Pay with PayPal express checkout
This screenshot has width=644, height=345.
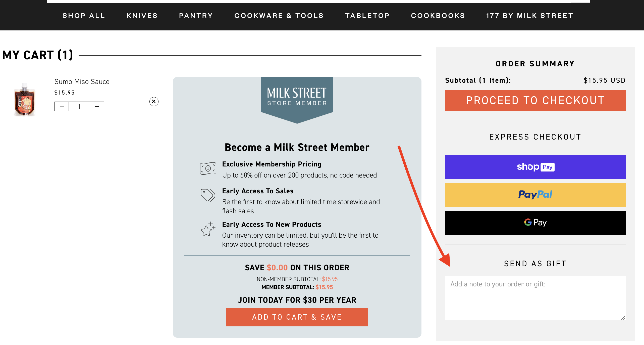[535, 195]
